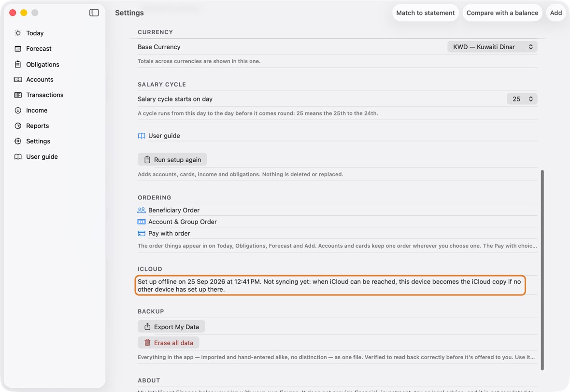
Task: Click the download-arrow icon beside Income
Action: tap(18, 111)
